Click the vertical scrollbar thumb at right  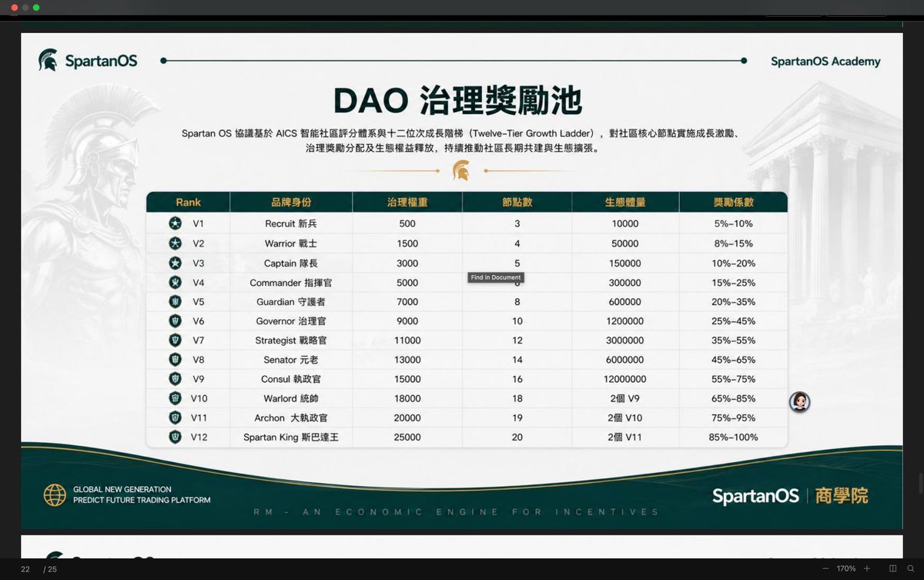pos(920,484)
